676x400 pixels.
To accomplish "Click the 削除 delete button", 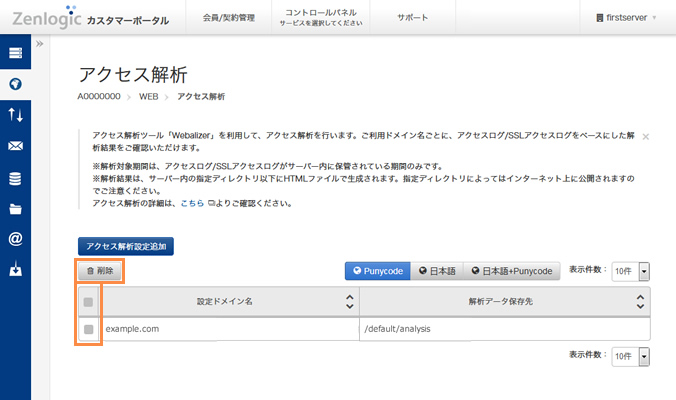I will [100, 271].
